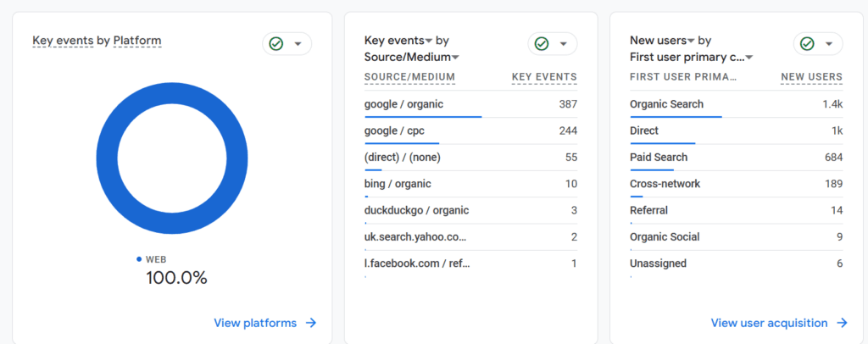
Task: Click value 1.4k for Organic Search
Action: (832, 104)
